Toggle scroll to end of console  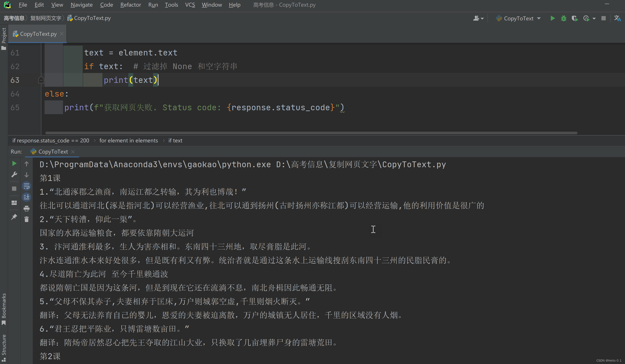[27, 197]
